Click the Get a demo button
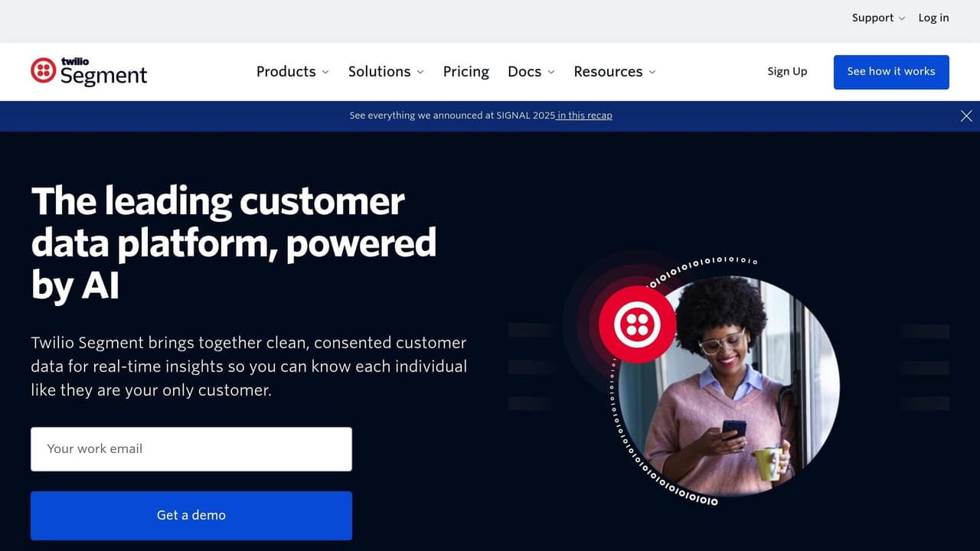 click(x=191, y=516)
